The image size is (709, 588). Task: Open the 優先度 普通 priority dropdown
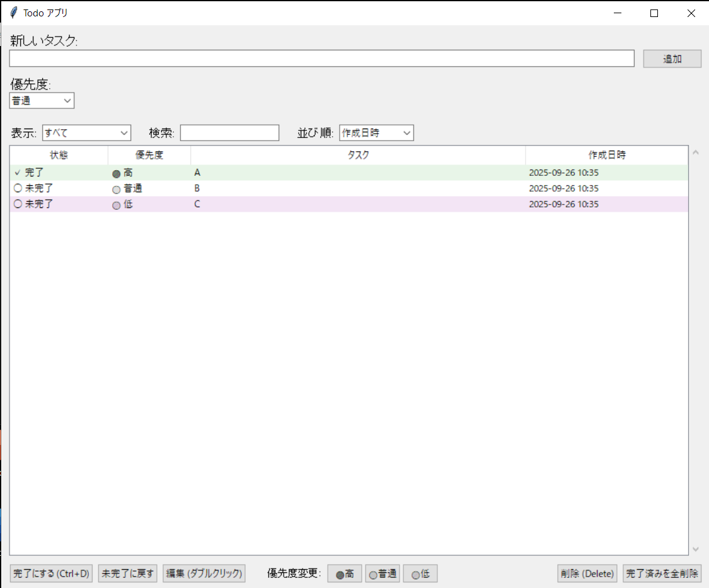pyautogui.click(x=42, y=100)
